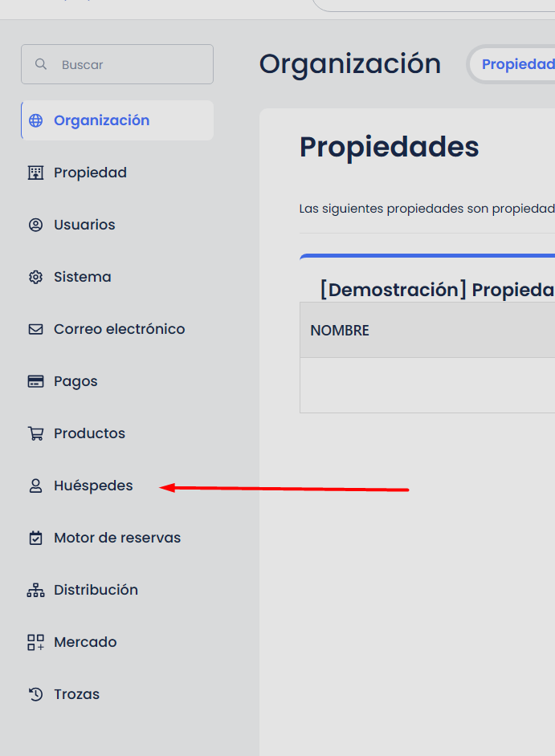Click the calendar check icon for Motor de reservas

pos(35,538)
